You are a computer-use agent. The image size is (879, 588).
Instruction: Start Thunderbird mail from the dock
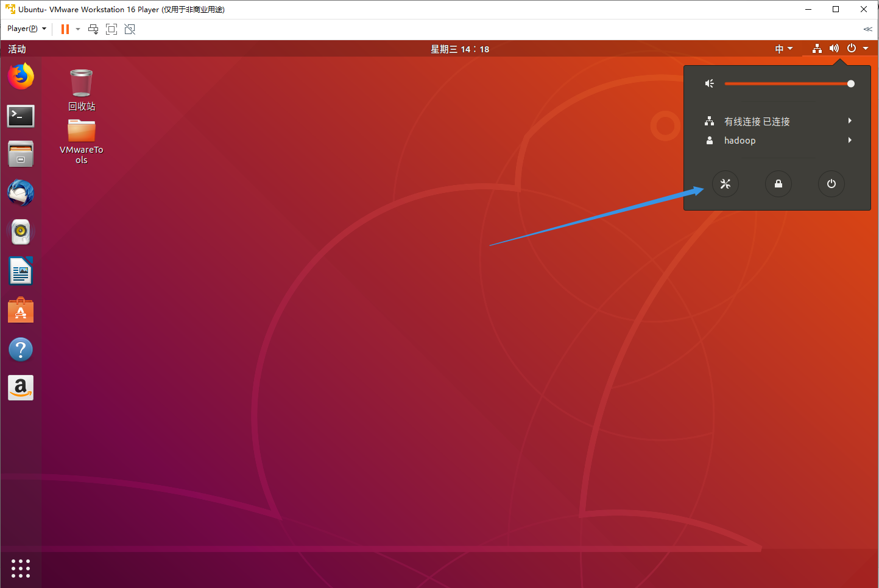21,193
